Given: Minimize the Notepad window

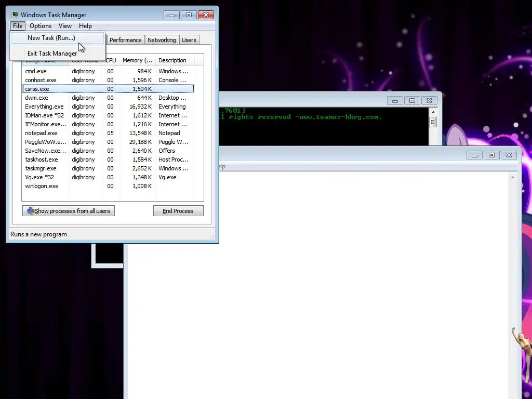Looking at the screenshot, I should pyautogui.click(x=474, y=155).
